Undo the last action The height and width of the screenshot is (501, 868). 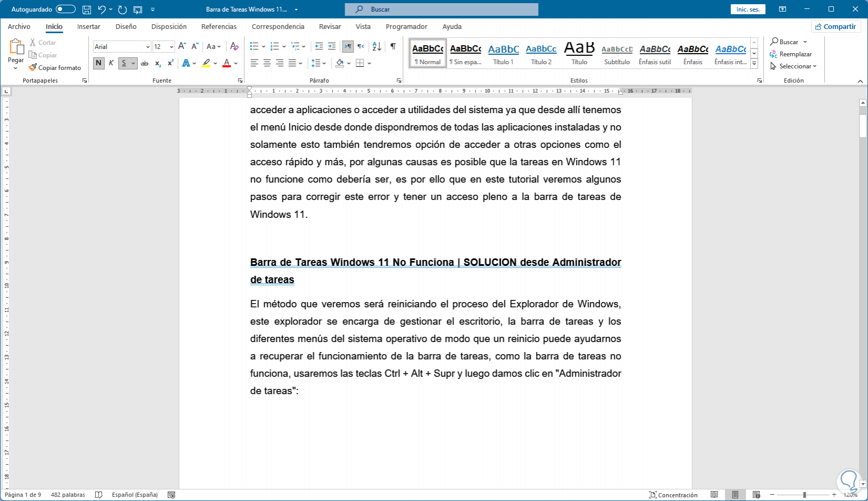102,9
